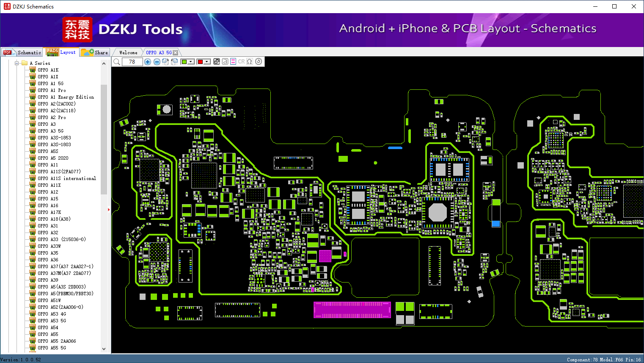
Task: Click the DZKJ Schematics title bar icon
Action: point(7,6)
